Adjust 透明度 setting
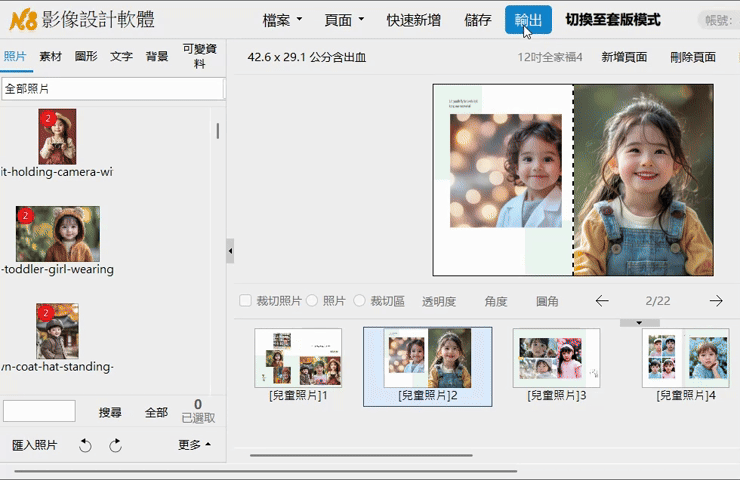The width and height of the screenshot is (740, 480). [x=439, y=302]
